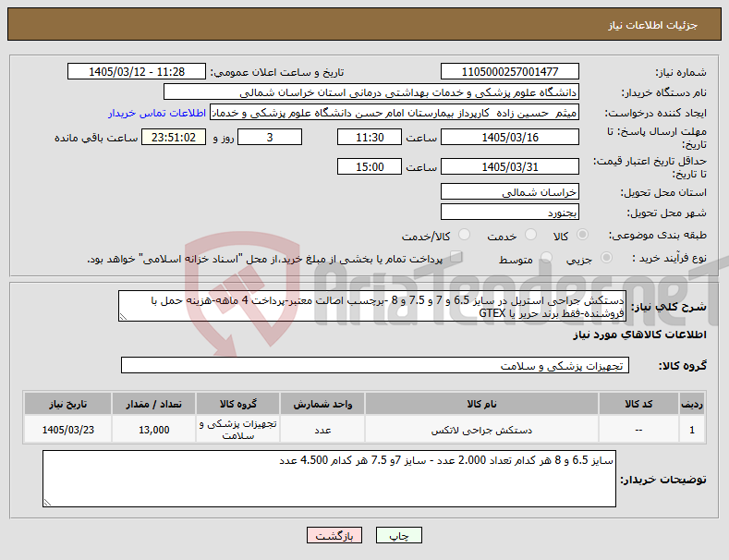Click the general need description text area
The width and height of the screenshot is (729, 560).
click(372, 306)
